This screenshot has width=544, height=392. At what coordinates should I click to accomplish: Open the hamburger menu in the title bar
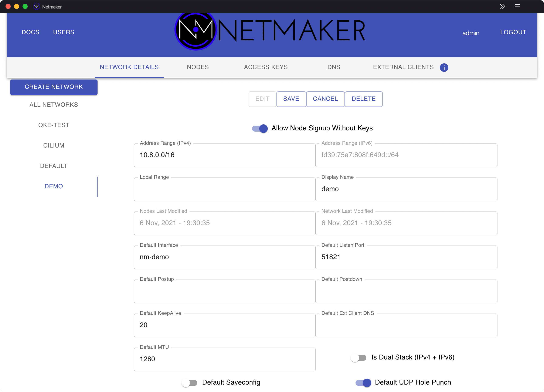tap(518, 6)
